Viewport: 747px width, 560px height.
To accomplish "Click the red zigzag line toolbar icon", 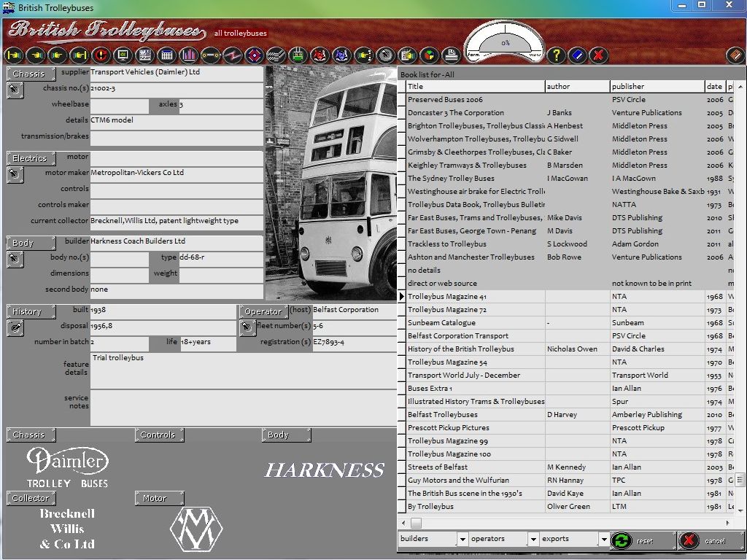I will (x=232, y=55).
